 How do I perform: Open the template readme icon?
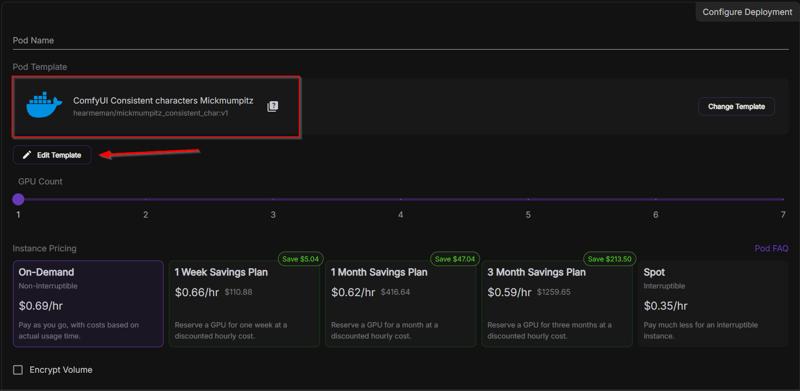[272, 107]
